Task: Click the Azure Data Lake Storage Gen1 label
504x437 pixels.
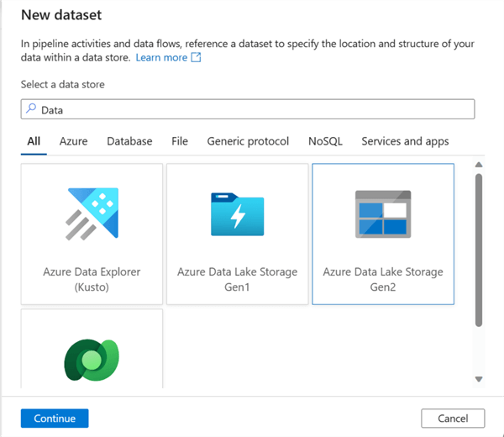Action: coord(237,280)
